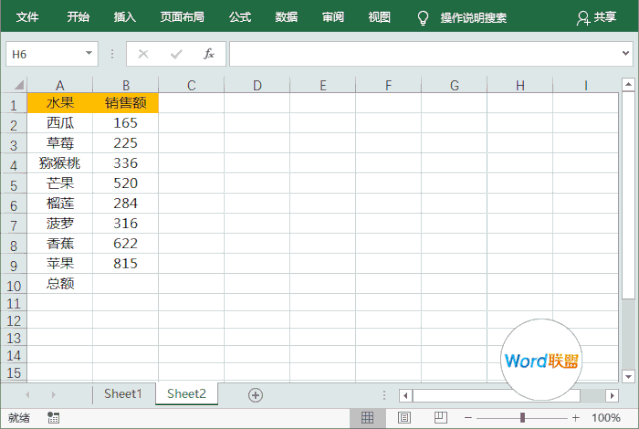This screenshot has width=639, height=429.
Task: Open the 插入 ribbon tab
Action: point(125,17)
